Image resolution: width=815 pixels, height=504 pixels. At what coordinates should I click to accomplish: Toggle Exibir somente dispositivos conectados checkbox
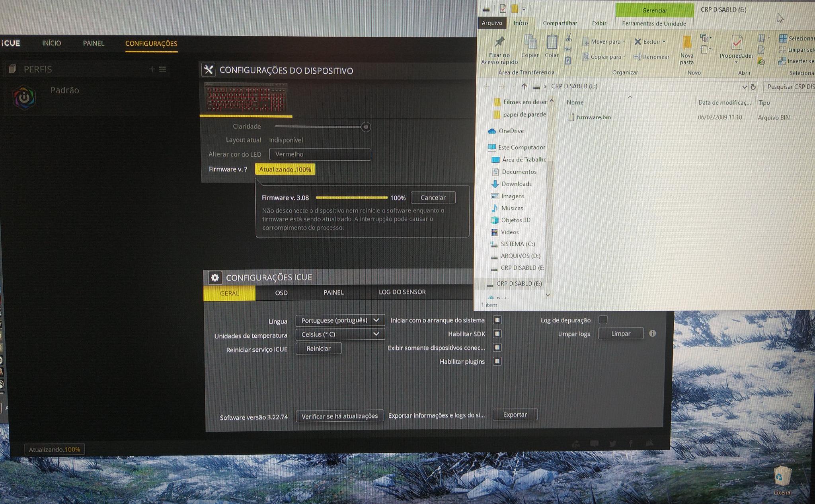coord(497,347)
